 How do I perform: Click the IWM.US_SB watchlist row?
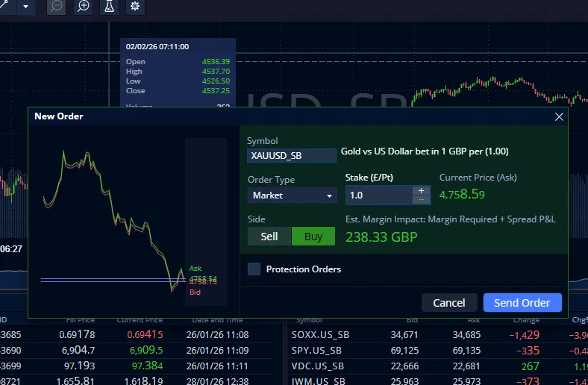pyautogui.click(x=437, y=380)
